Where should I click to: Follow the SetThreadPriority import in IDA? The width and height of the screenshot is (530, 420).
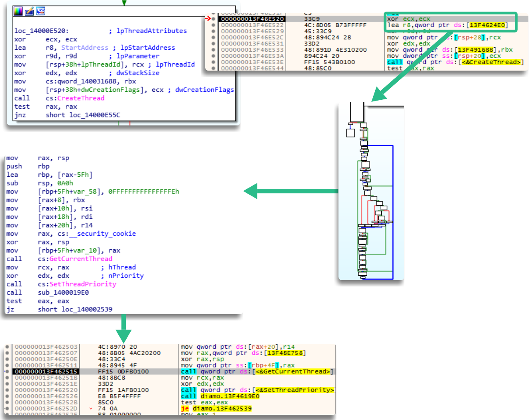pyautogui.click(x=83, y=284)
